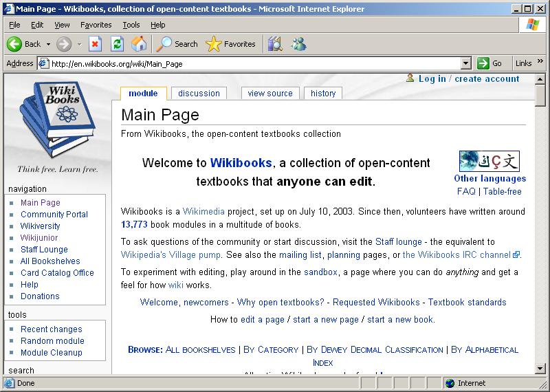Switch to the discussion tab

click(199, 94)
